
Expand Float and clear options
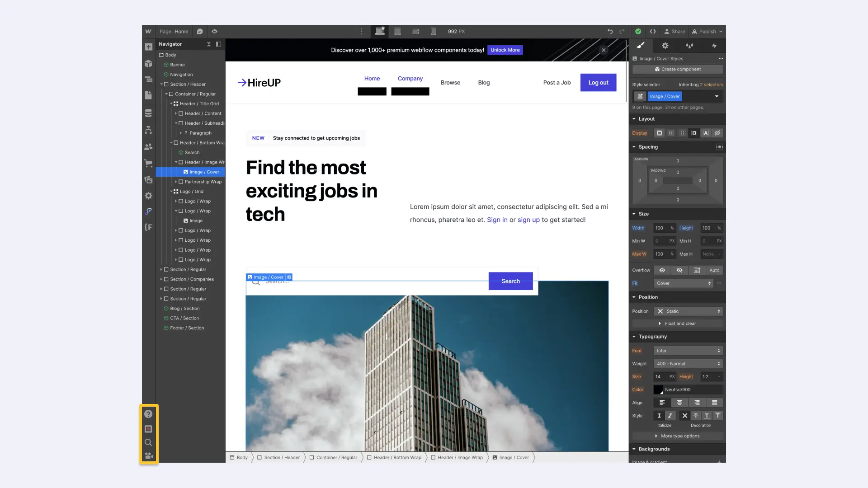tap(678, 324)
